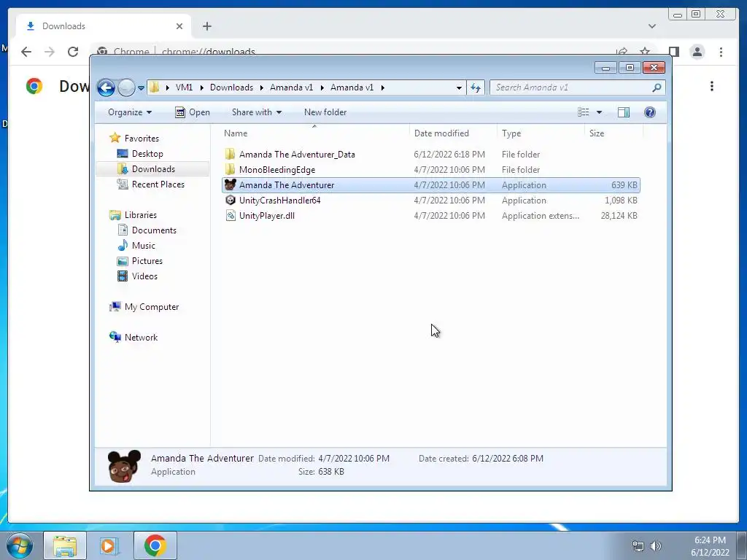747x560 pixels.
Task: Open the address bar history dropdown
Action: tap(459, 87)
